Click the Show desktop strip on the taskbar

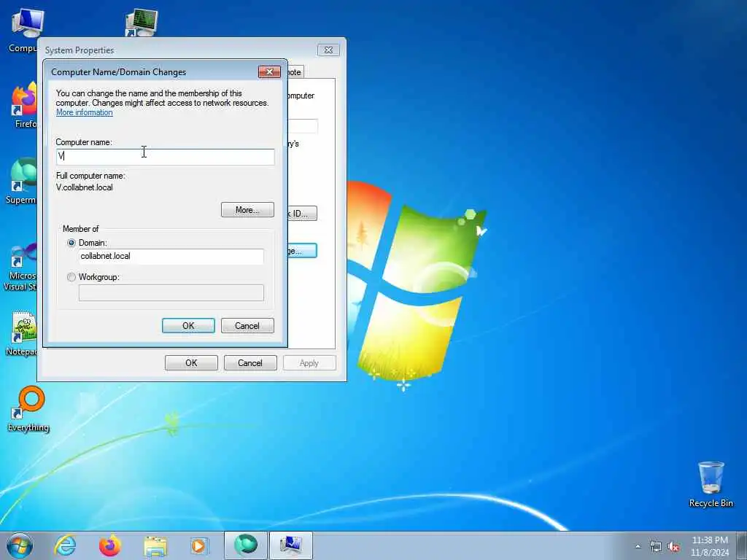pos(742,545)
